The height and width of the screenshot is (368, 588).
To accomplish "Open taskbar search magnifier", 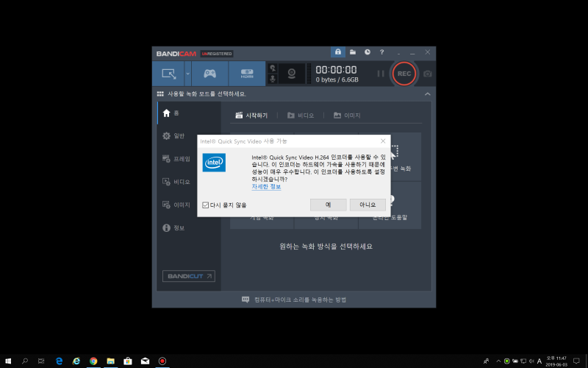I will click(x=25, y=361).
